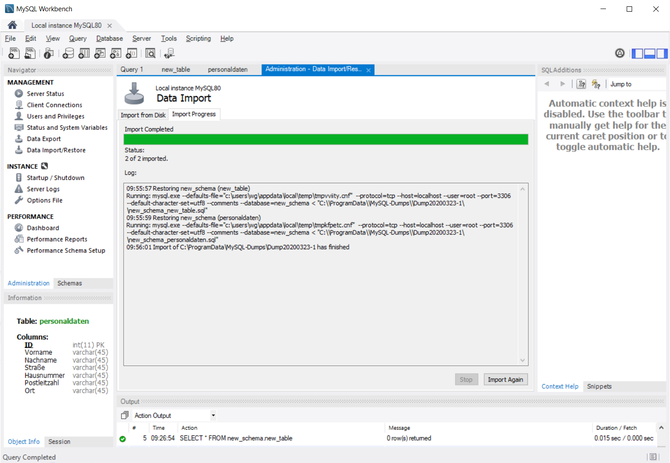Switch to the new_table tab

[x=176, y=70]
